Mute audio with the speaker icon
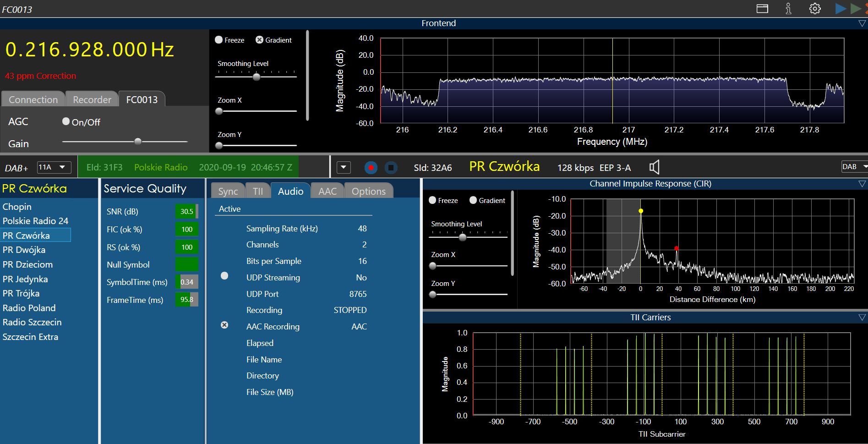This screenshot has width=868, height=444. click(x=655, y=167)
